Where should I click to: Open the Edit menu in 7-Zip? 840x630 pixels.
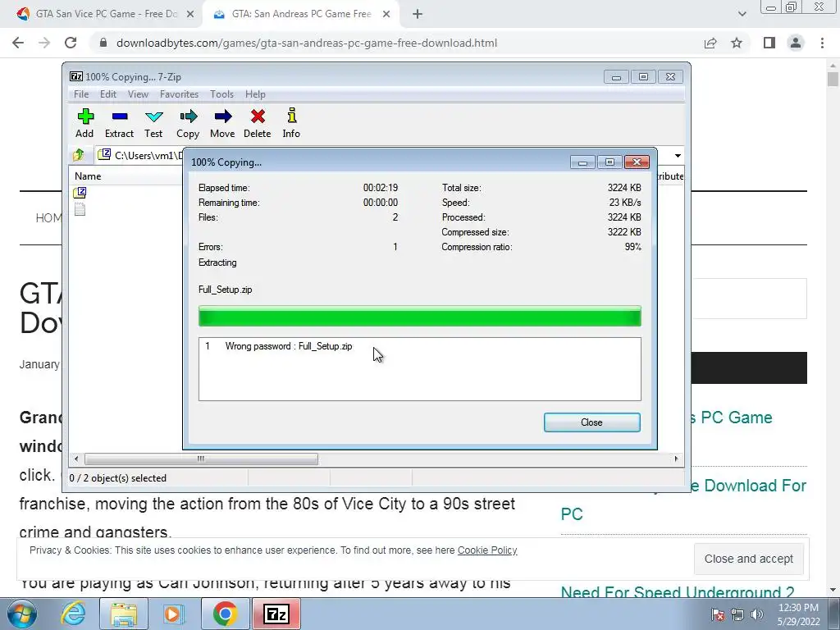tap(107, 94)
